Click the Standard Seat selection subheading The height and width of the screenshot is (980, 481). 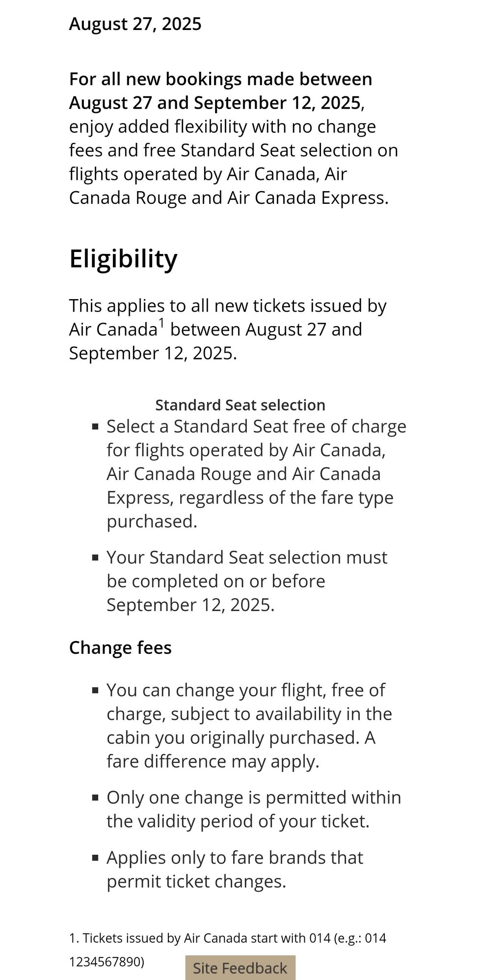240,405
